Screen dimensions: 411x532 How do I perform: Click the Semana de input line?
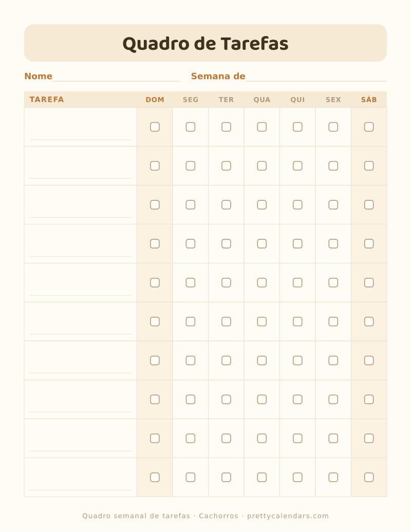pos(316,78)
